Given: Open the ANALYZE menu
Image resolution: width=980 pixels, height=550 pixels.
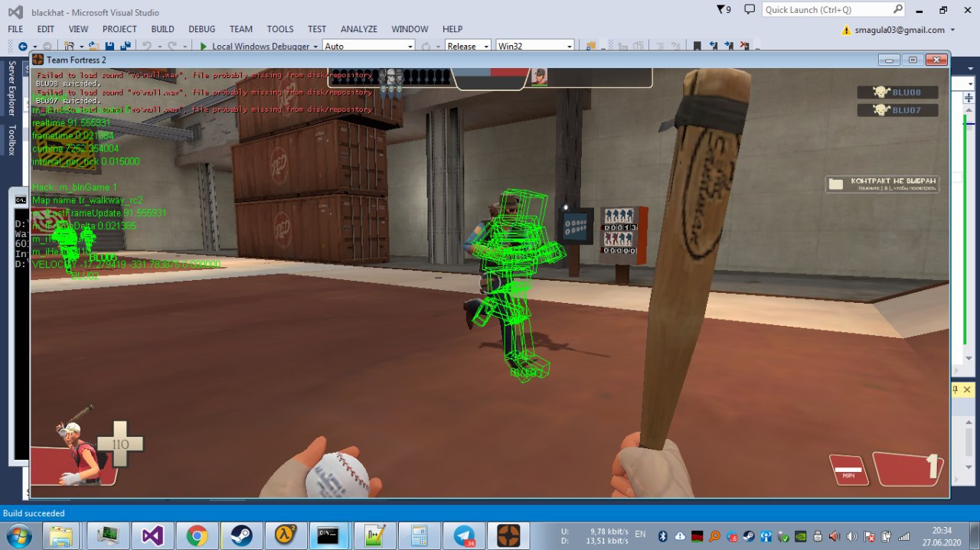Looking at the screenshot, I should pos(358,29).
